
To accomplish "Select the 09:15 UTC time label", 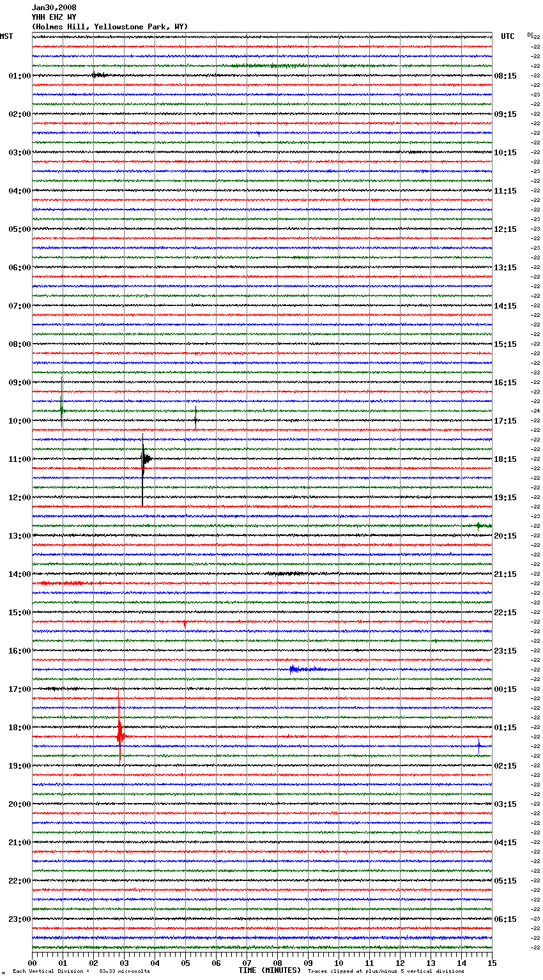I will tap(505, 114).
